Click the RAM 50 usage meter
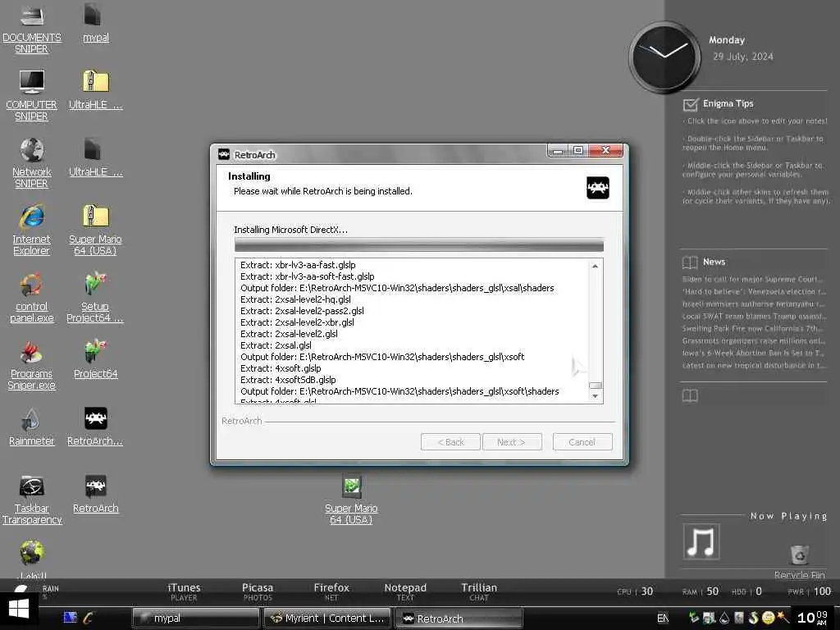Image resolution: width=840 pixels, height=630 pixels. coord(701,591)
